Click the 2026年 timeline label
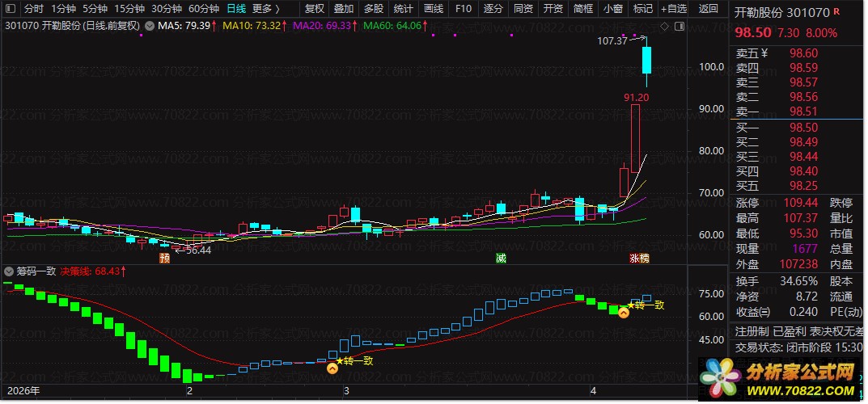868x404 pixels. point(23,391)
